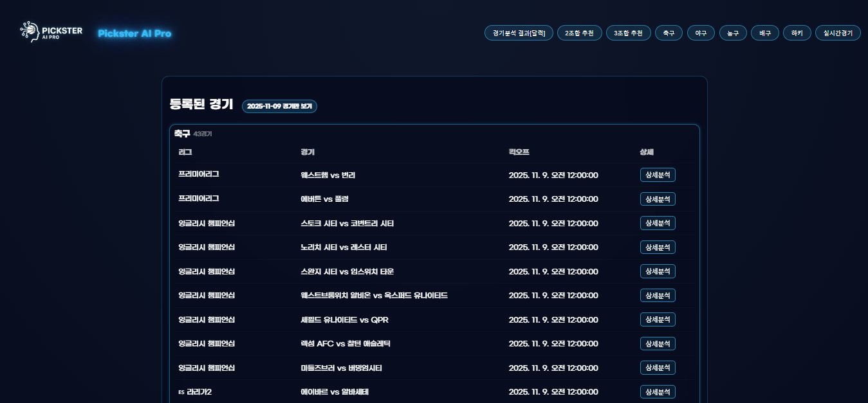Open 상세분석 for 웨스트햄 vs 번리
Viewport: 868px width, 403px height.
click(x=658, y=175)
